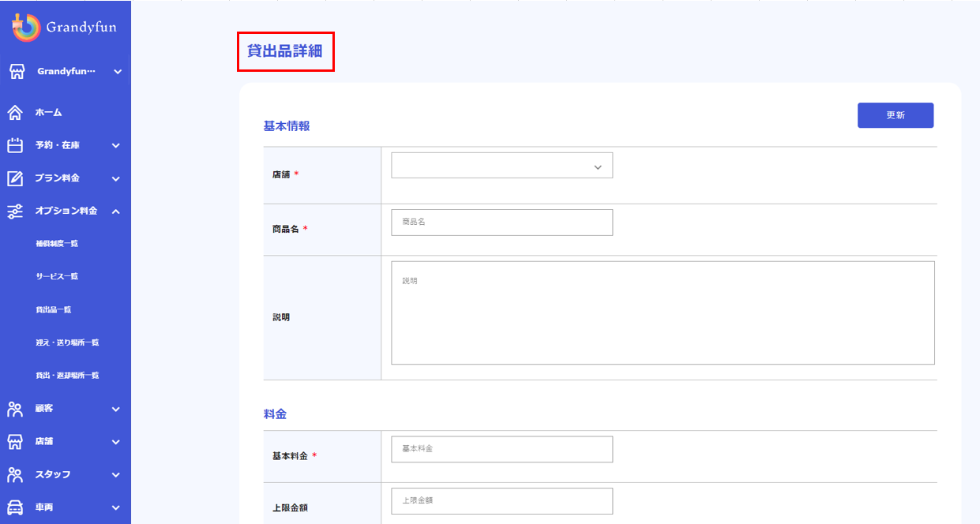Go to ホーム in sidebar
The width and height of the screenshot is (980, 524).
48,113
